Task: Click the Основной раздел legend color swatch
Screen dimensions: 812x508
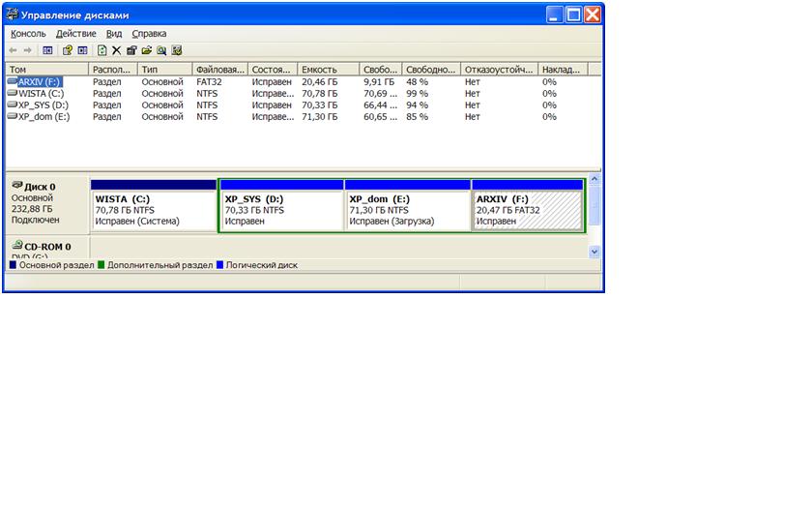Action: (x=13, y=265)
